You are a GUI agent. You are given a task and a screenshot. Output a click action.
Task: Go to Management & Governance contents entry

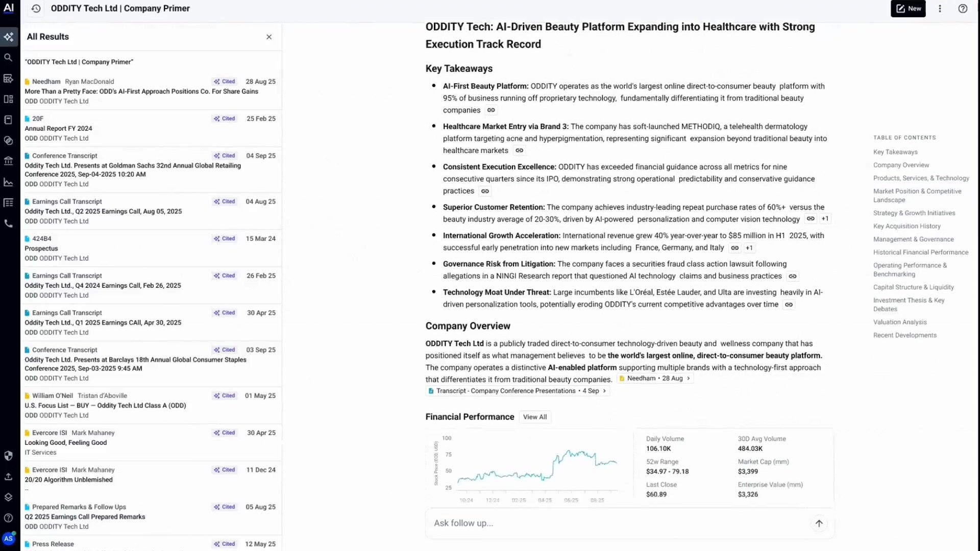[913, 239]
